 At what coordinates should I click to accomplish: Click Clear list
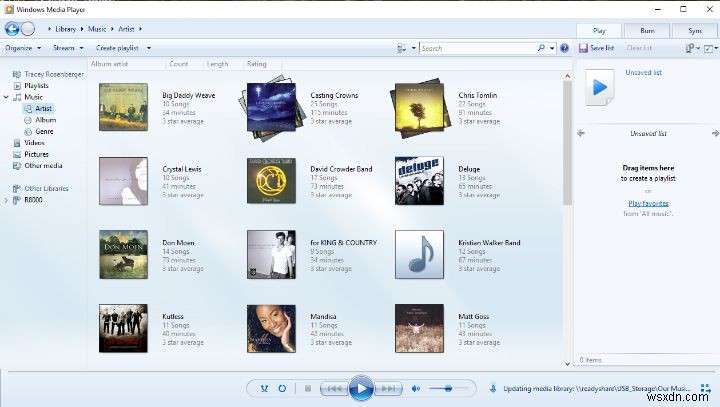[x=639, y=48]
